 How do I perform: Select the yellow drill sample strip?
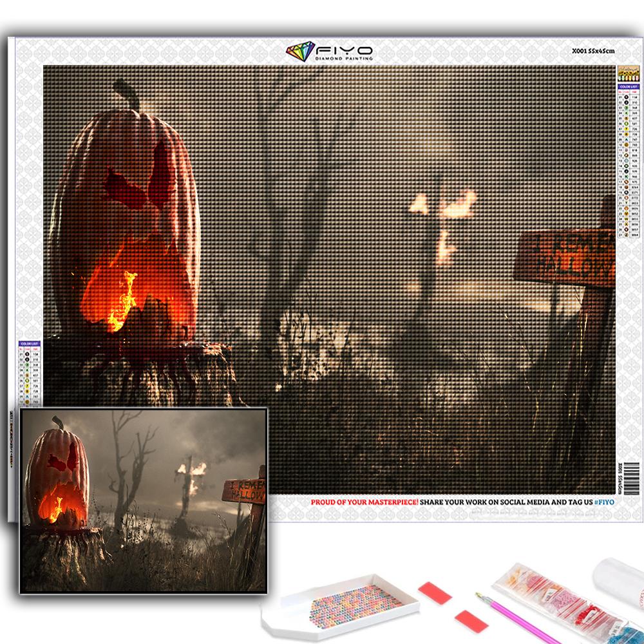click(629, 73)
